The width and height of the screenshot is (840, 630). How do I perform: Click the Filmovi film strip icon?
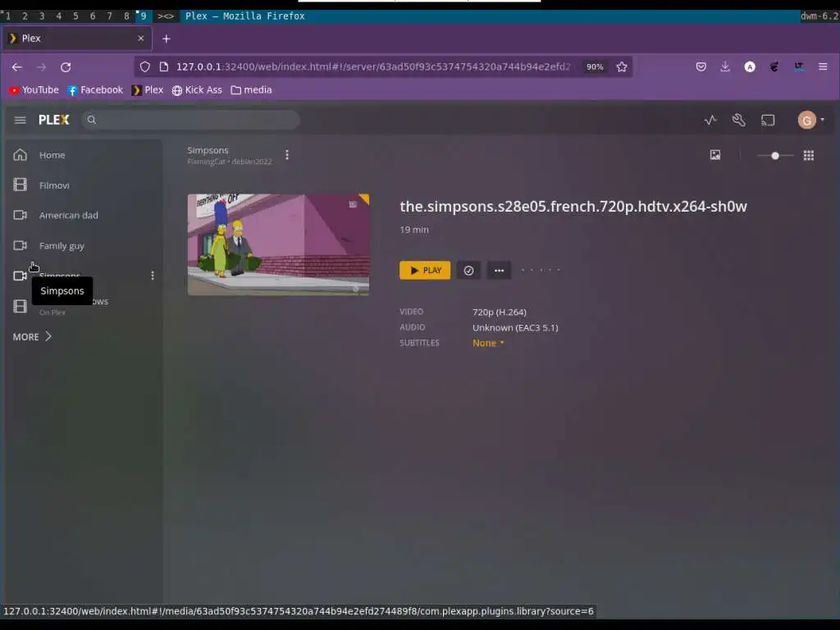click(20, 185)
